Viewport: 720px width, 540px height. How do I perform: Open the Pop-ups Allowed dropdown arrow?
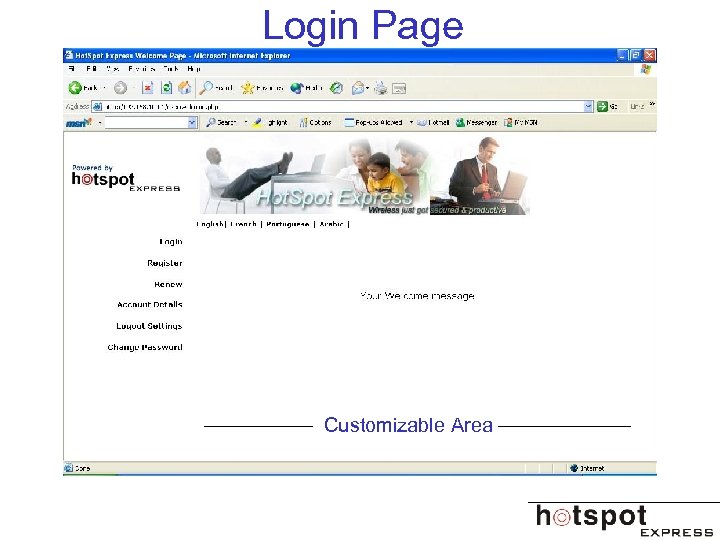point(411,123)
